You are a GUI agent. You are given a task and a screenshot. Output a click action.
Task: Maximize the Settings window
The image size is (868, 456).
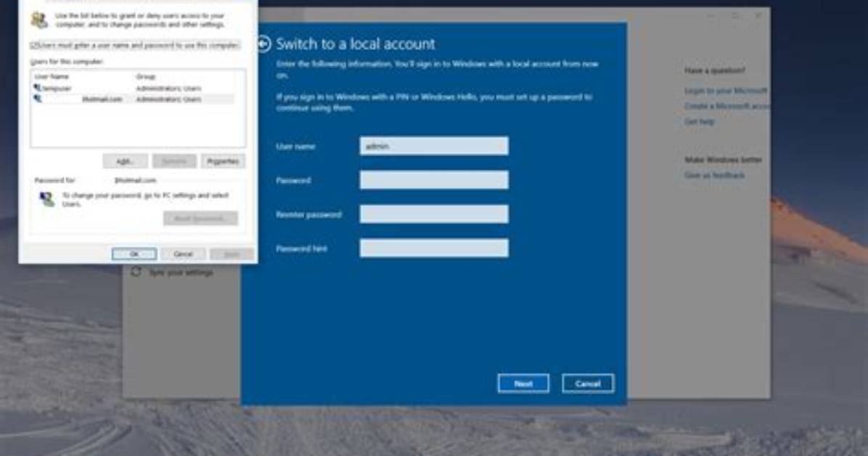point(734,16)
